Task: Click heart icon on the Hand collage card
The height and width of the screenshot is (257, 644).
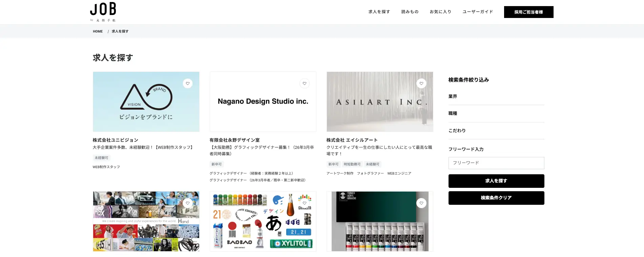Action: point(188,203)
